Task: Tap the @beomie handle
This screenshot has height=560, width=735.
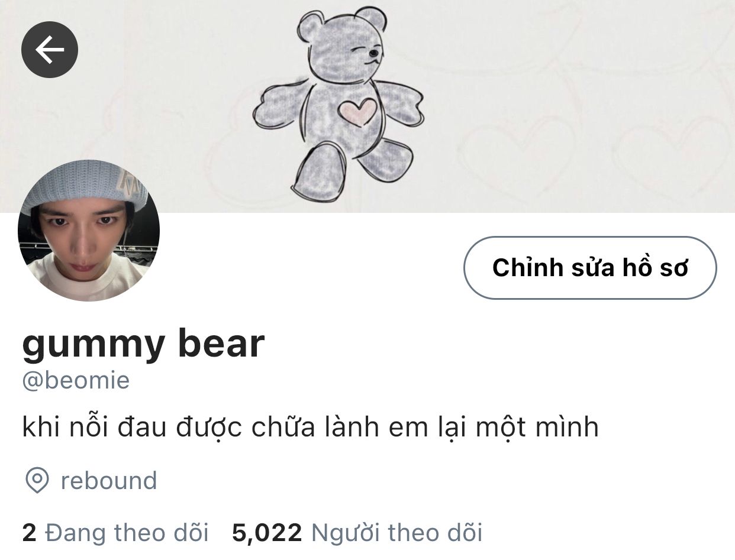Action: coord(76,380)
